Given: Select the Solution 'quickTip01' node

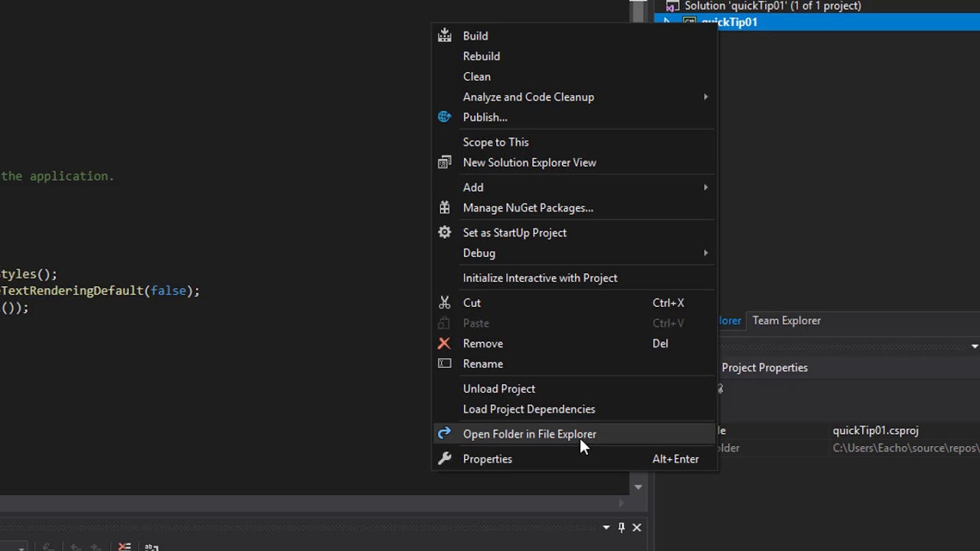Looking at the screenshot, I should [772, 6].
